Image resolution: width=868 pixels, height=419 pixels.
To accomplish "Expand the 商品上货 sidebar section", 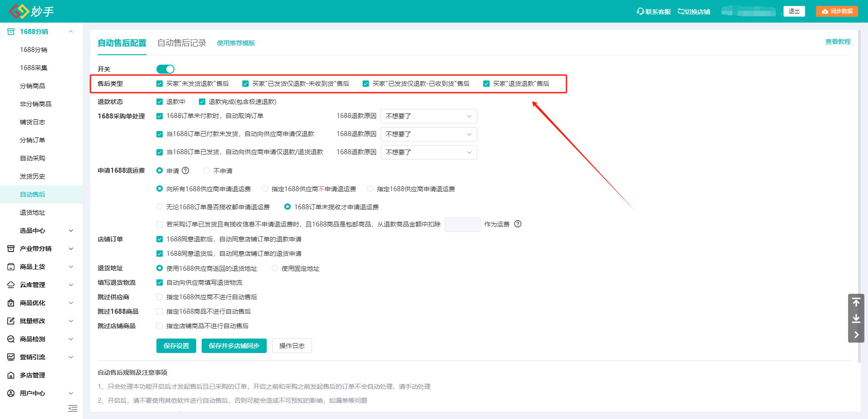I will tap(71, 267).
